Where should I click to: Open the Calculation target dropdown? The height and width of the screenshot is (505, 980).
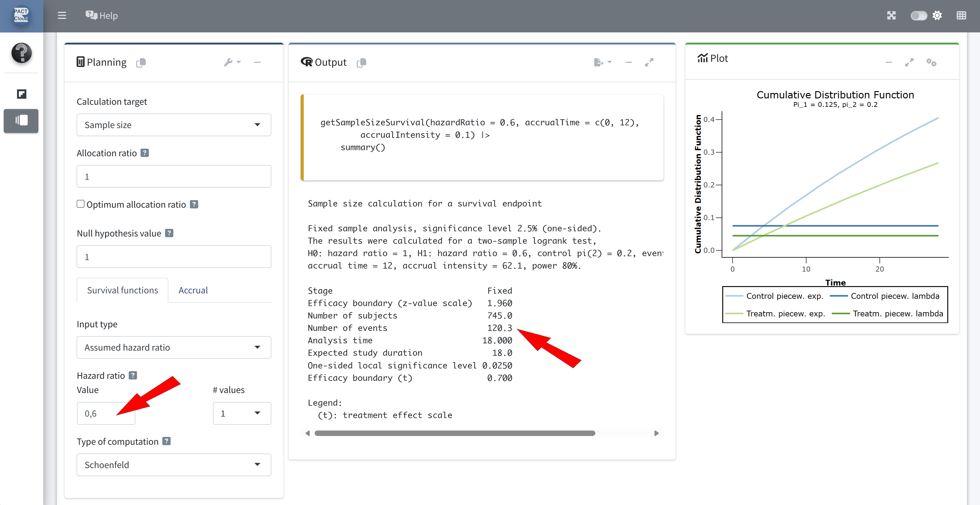click(174, 125)
